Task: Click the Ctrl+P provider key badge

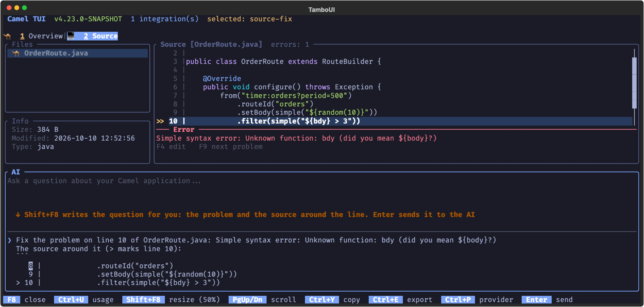Action: [458, 300]
